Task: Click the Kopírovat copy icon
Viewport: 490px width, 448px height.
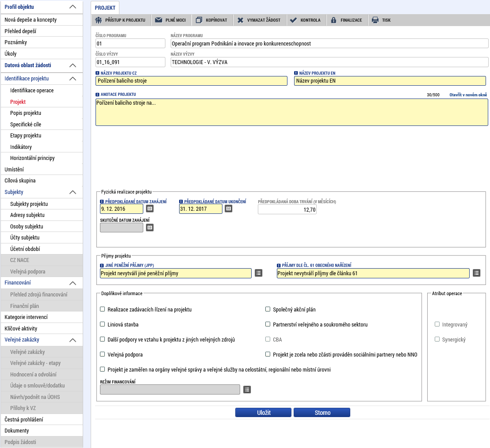Action: coord(199,20)
